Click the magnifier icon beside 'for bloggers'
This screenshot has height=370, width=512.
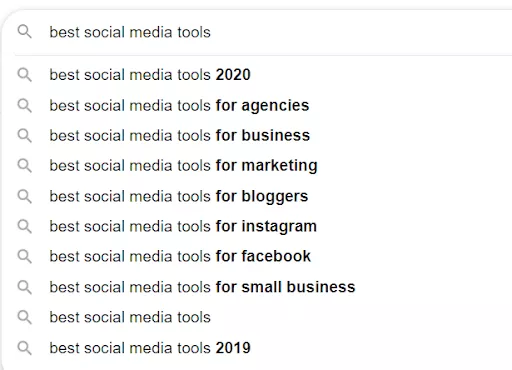click(x=25, y=196)
